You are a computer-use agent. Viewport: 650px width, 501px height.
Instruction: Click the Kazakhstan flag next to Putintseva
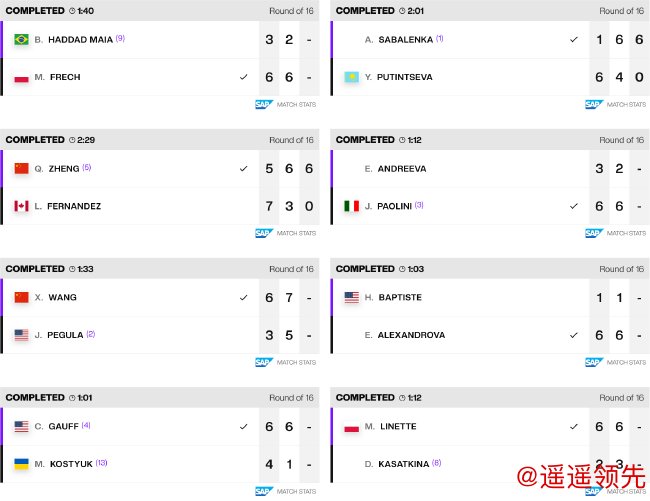(351, 77)
